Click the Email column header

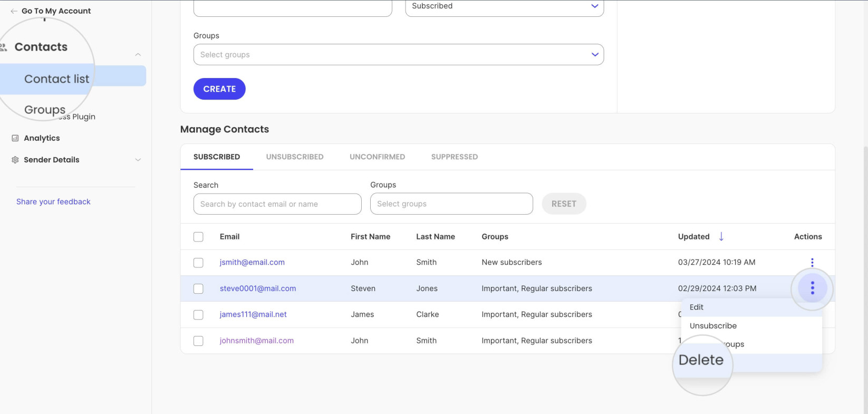click(x=229, y=237)
